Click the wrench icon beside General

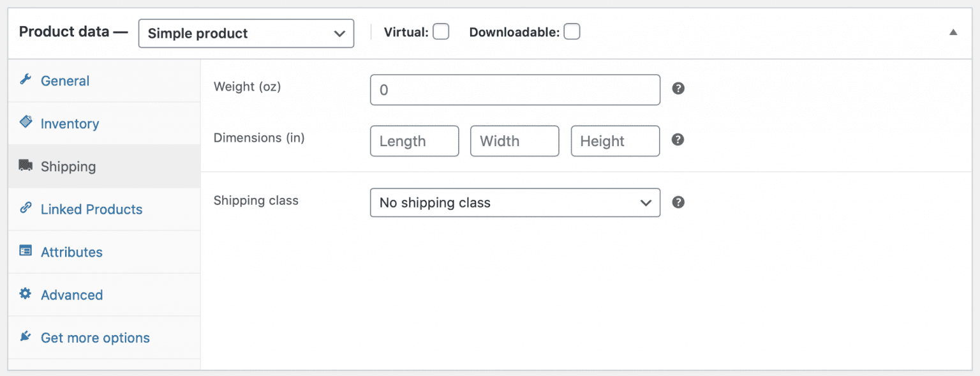click(x=26, y=80)
